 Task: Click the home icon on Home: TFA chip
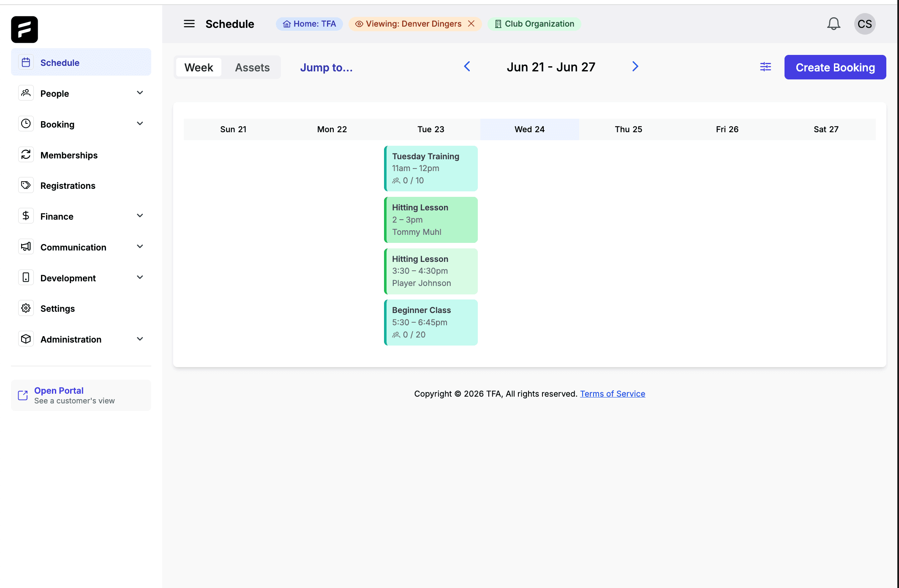tap(287, 24)
